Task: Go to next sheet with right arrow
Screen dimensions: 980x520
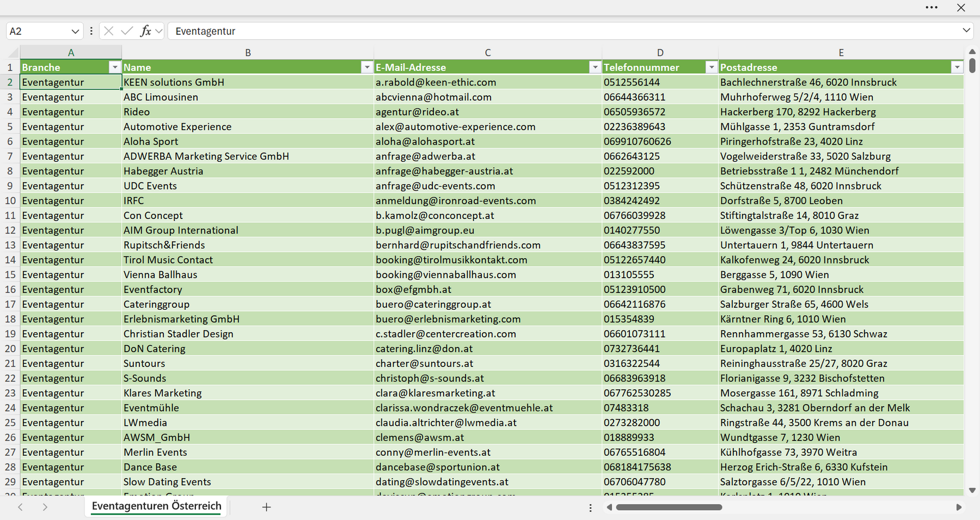Action: 45,507
